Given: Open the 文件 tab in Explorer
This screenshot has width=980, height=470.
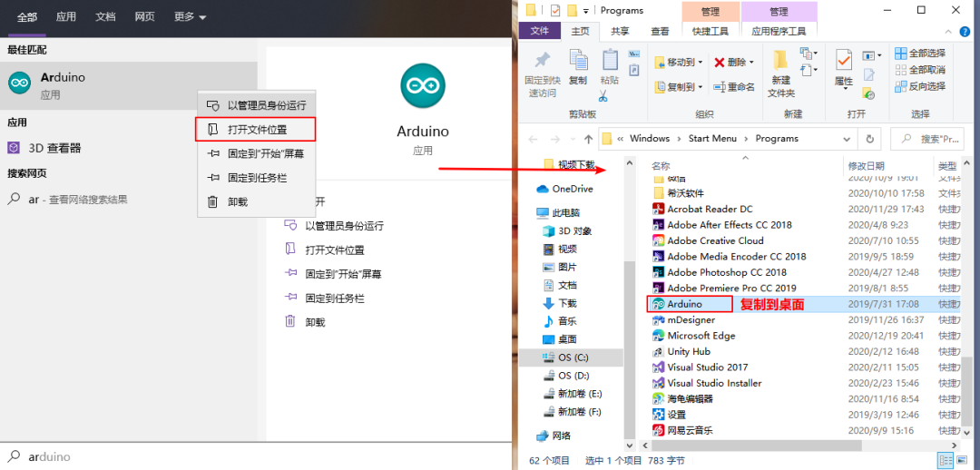Looking at the screenshot, I should tap(539, 31).
